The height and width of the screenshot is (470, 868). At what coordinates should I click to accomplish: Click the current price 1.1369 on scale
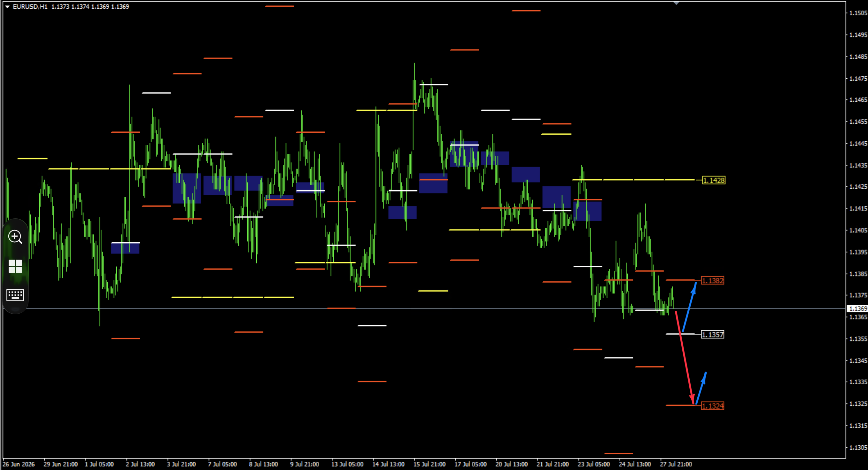[x=857, y=309]
